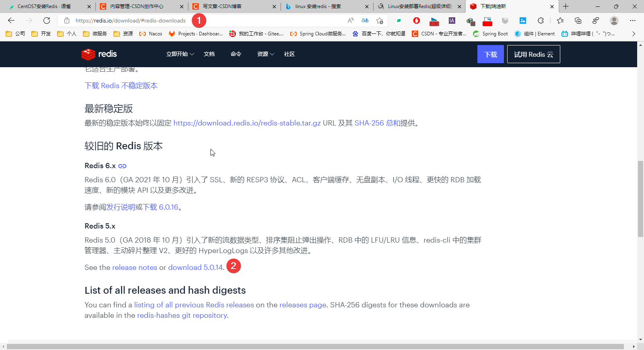
Task: Open the redis-hashes git repository link
Action: pyautogui.click(x=182, y=315)
